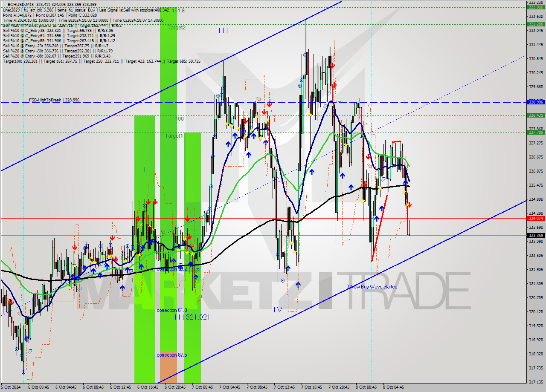Click the 0 New Buy Wave started text

[x=372, y=287]
